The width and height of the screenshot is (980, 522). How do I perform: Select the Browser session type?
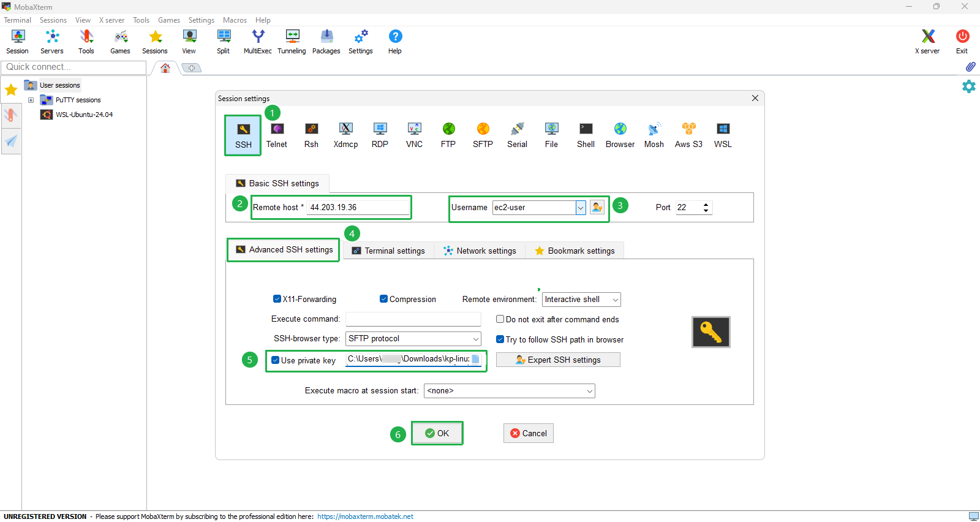(620, 135)
